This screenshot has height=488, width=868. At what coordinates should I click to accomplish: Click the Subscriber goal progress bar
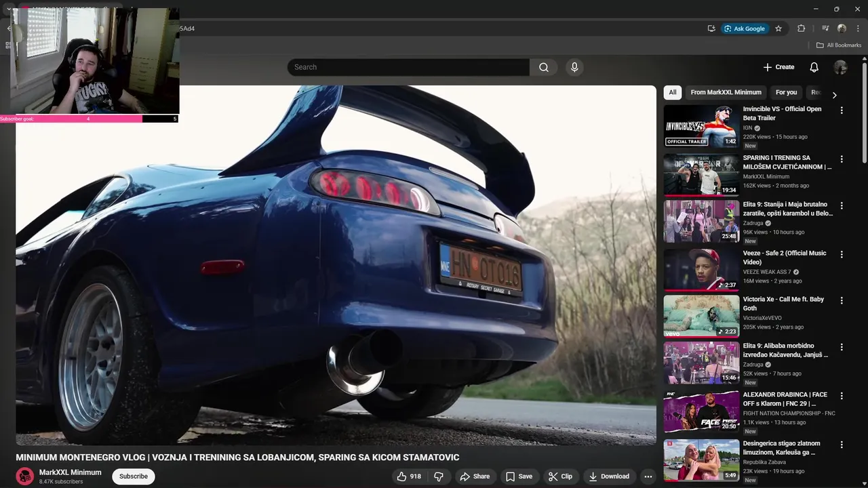point(89,119)
